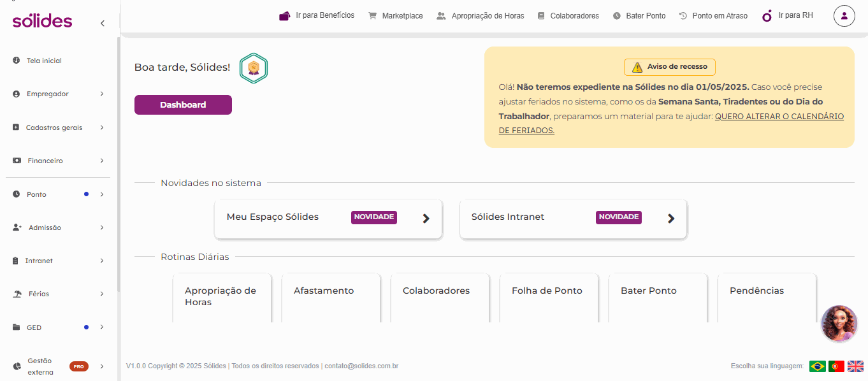Select Portugal flag language

click(x=837, y=366)
